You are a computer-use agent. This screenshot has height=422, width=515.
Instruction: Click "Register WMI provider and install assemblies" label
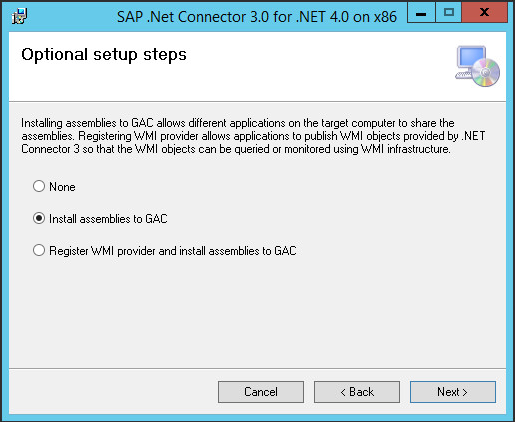(173, 251)
